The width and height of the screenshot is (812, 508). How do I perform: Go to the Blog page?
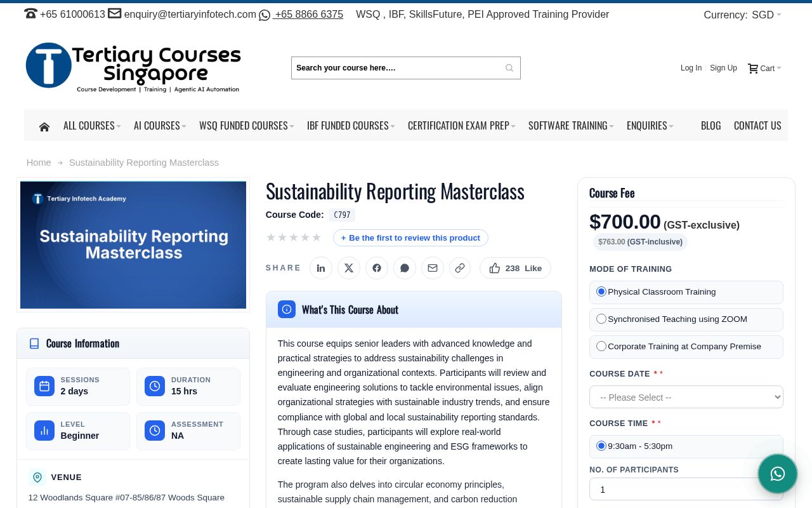(x=710, y=126)
